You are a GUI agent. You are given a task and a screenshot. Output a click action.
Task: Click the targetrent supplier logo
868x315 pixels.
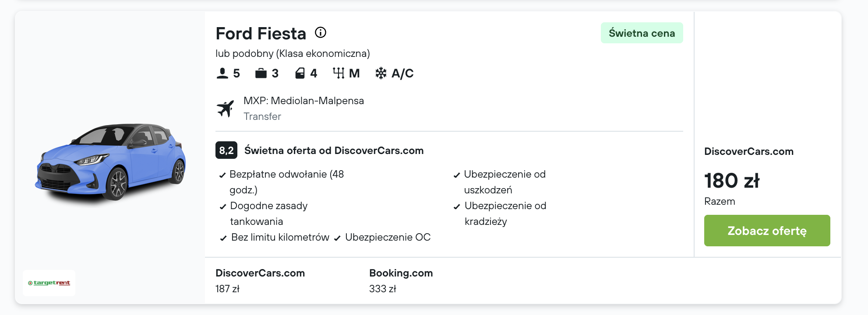click(49, 283)
